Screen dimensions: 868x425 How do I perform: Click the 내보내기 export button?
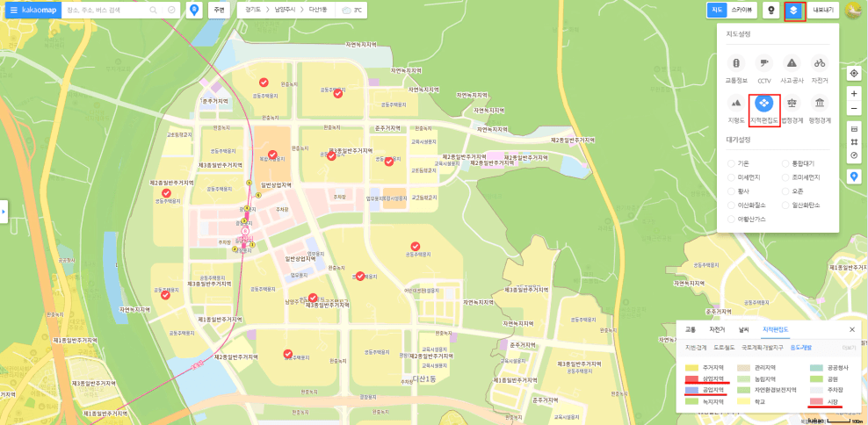click(x=823, y=11)
